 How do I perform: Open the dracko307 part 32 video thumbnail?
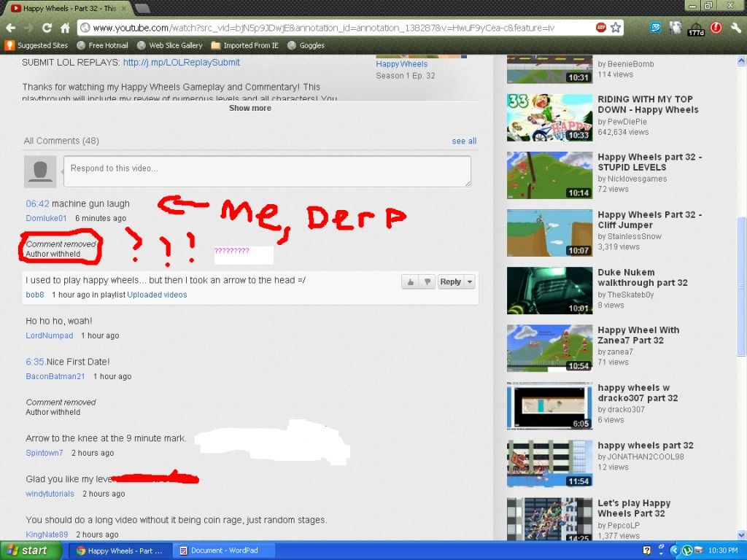550,406
